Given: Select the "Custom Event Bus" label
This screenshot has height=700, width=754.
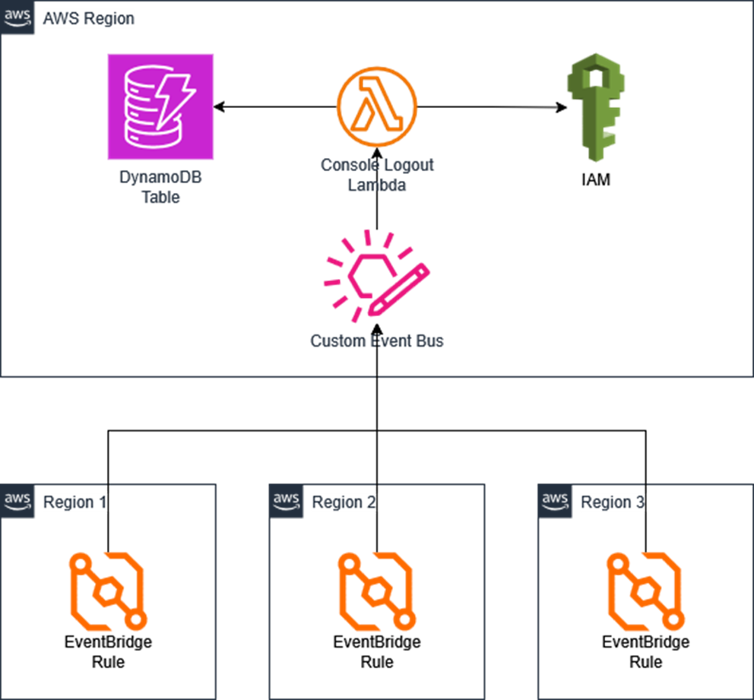Looking at the screenshot, I should click(x=377, y=340).
